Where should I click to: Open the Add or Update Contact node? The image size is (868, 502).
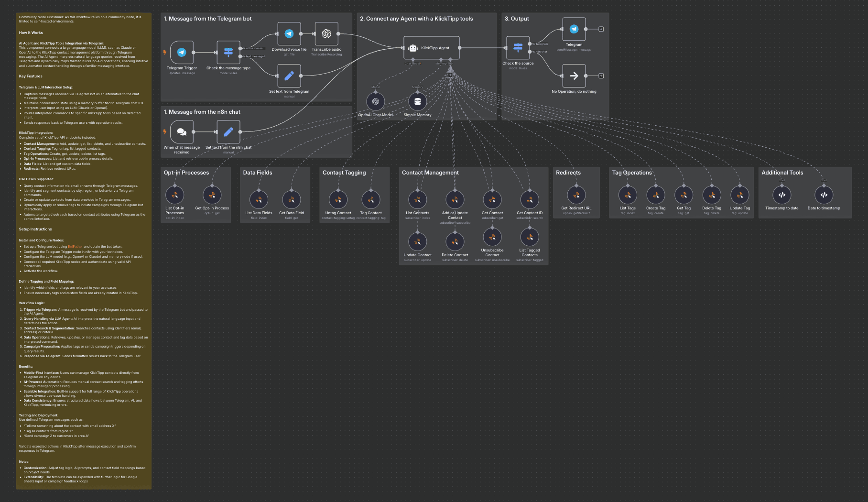(x=455, y=200)
